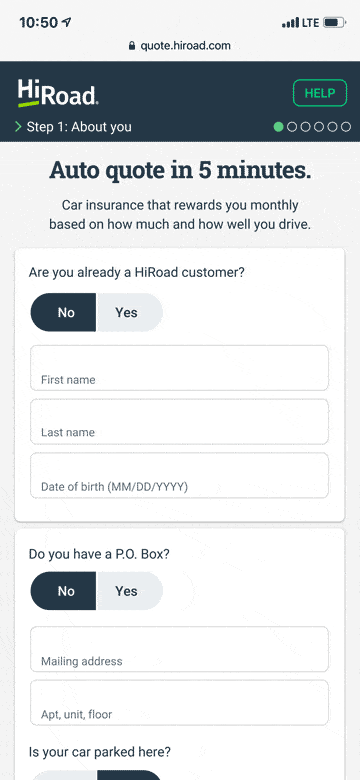Tap the second progress step dot
Screen dimensions: 360x780
pyautogui.click(x=292, y=127)
